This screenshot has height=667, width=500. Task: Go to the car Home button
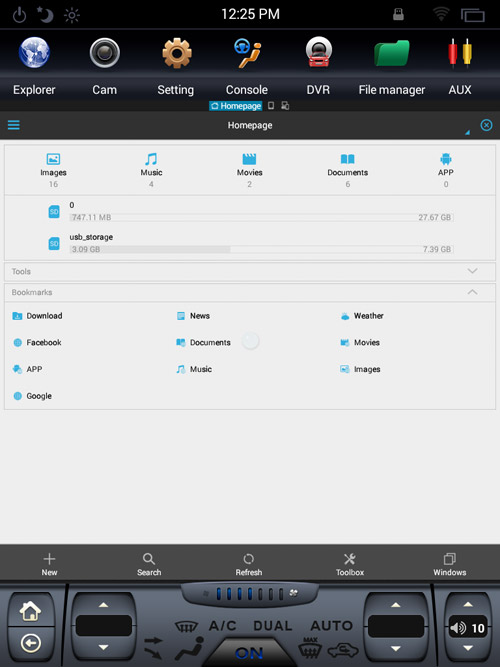(30, 611)
